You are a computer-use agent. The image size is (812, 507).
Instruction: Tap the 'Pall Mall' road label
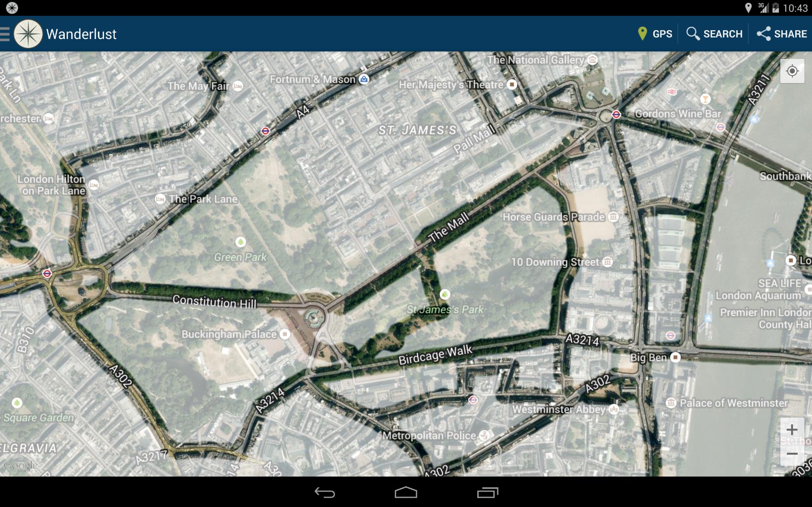pos(474,139)
